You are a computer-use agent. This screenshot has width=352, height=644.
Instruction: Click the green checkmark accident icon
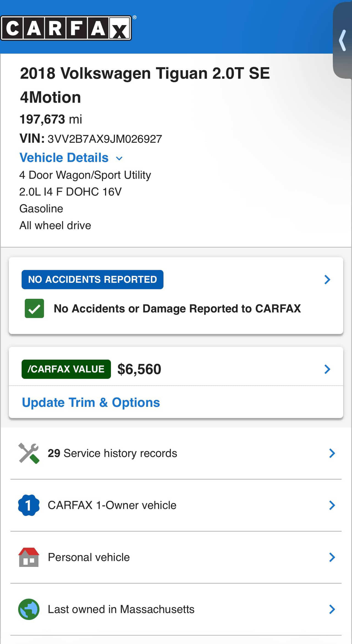[34, 308]
